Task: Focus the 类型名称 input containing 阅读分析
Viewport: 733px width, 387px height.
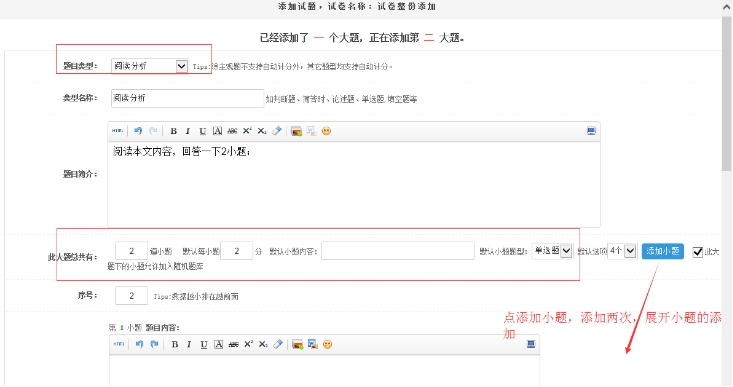Action: tap(187, 98)
